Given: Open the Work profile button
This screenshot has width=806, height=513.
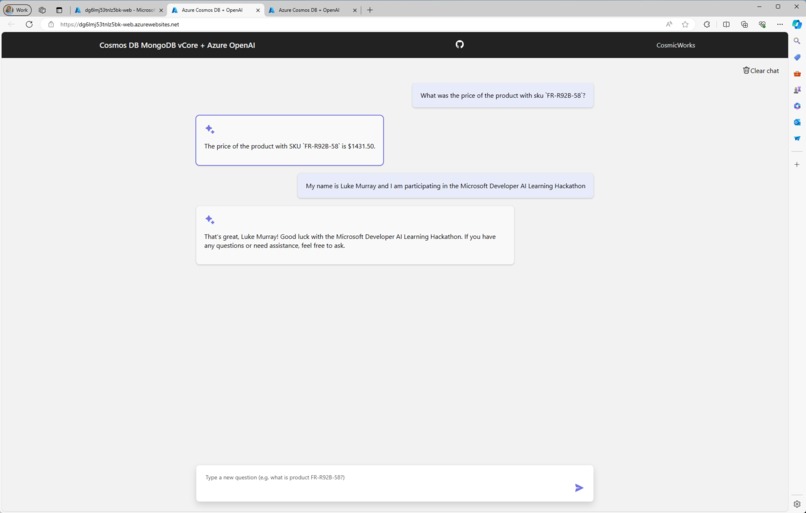Looking at the screenshot, I should tap(17, 10).
